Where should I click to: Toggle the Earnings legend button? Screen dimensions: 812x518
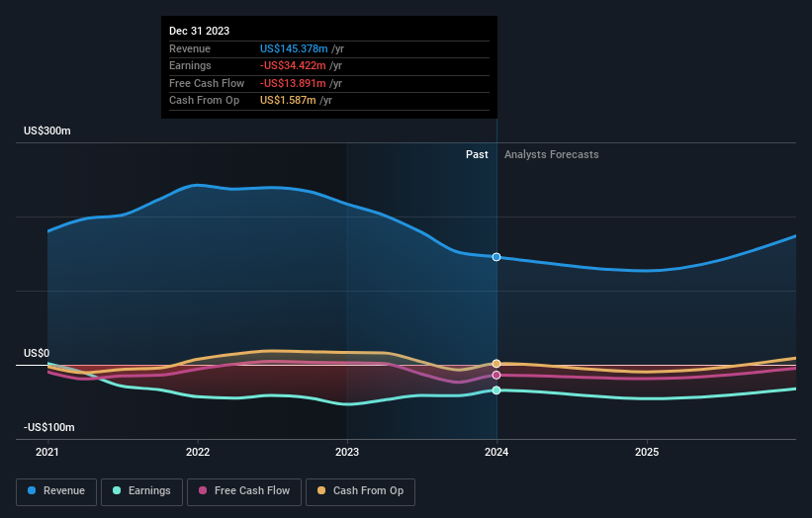point(141,491)
